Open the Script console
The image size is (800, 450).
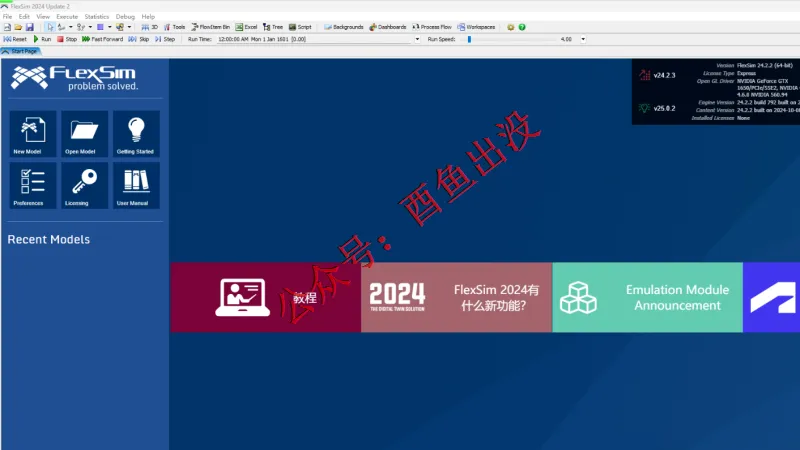tap(300, 27)
